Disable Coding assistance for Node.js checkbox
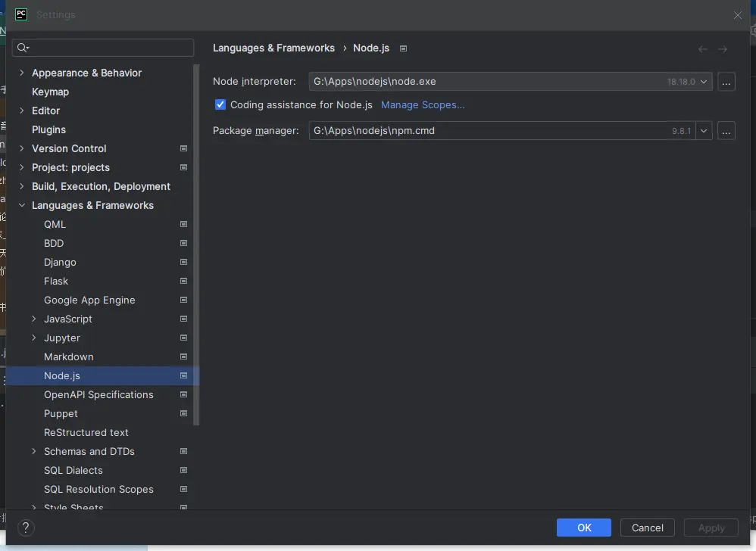Image resolution: width=756 pixels, height=551 pixels. 220,104
